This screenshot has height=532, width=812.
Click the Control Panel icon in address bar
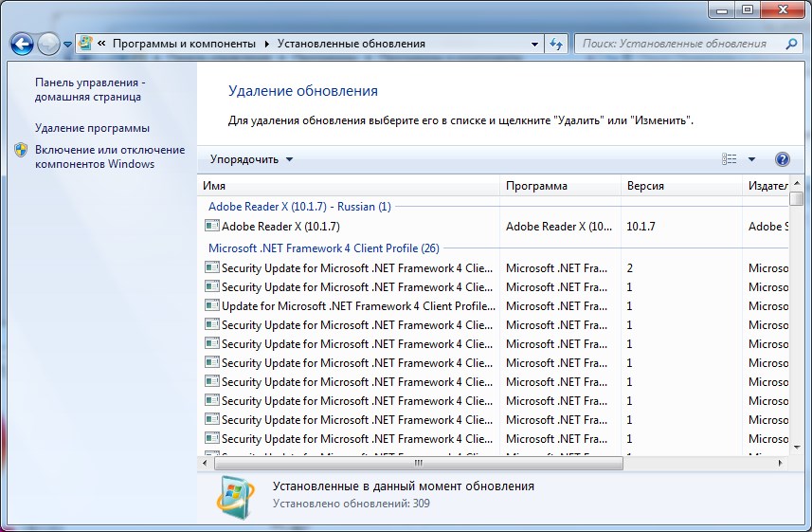[x=86, y=44]
